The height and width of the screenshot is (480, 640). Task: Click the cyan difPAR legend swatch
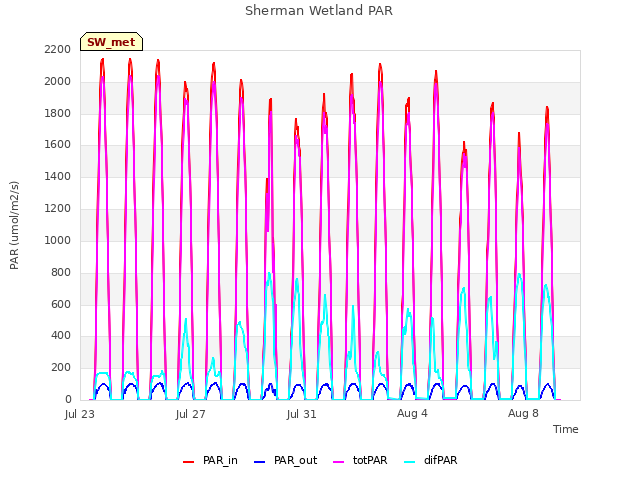(409, 462)
